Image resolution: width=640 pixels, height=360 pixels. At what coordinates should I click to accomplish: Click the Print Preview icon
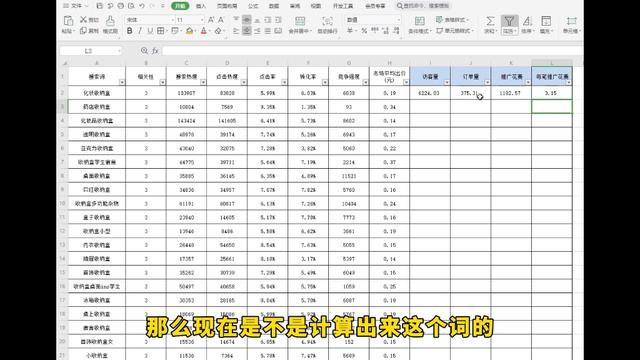coord(131,6)
